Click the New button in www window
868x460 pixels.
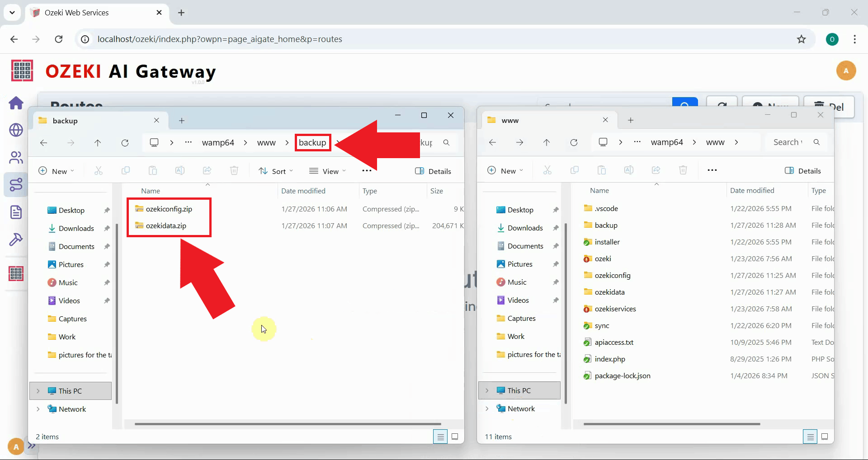(x=505, y=171)
